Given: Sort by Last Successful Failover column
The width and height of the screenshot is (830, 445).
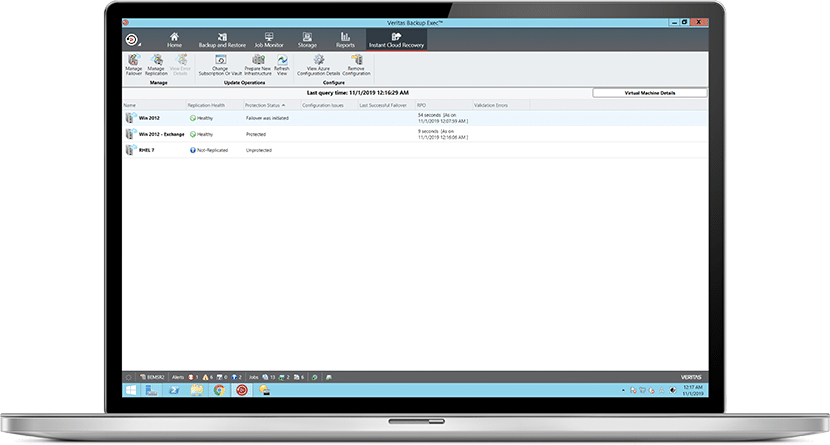Looking at the screenshot, I should [x=386, y=105].
